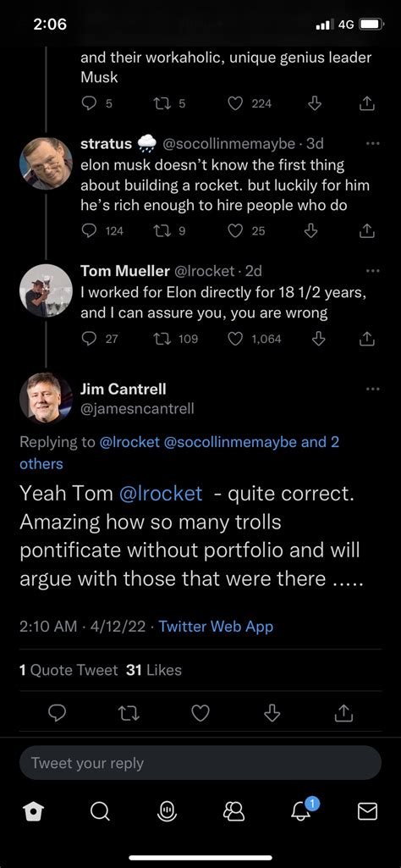Open Jim Cantrell's profile picture
Screen dimensions: 401x868
click(46, 398)
